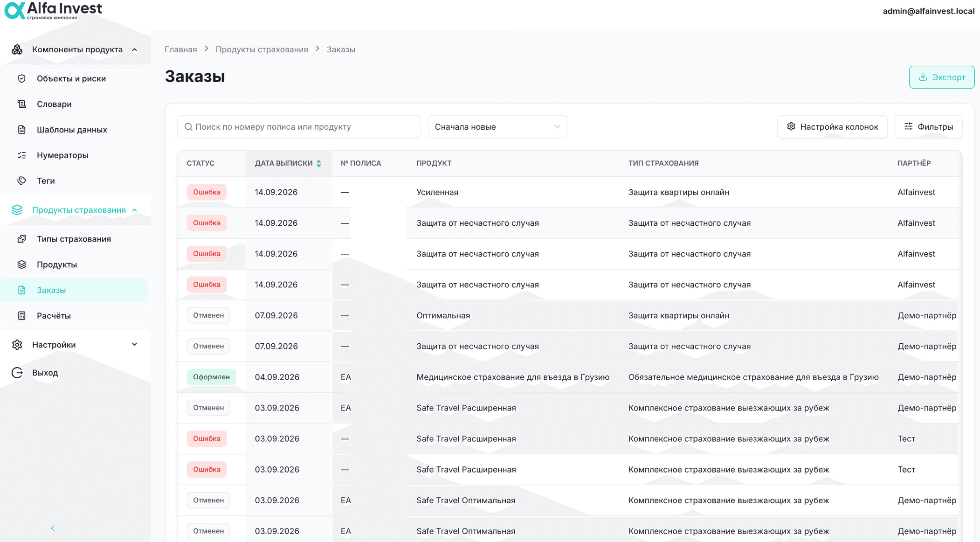The image size is (980, 542).
Task: Open Расчёты in the sidebar
Action: 54,316
